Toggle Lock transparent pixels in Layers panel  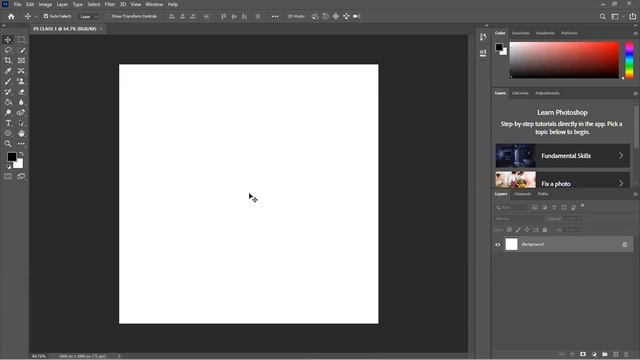509,230
